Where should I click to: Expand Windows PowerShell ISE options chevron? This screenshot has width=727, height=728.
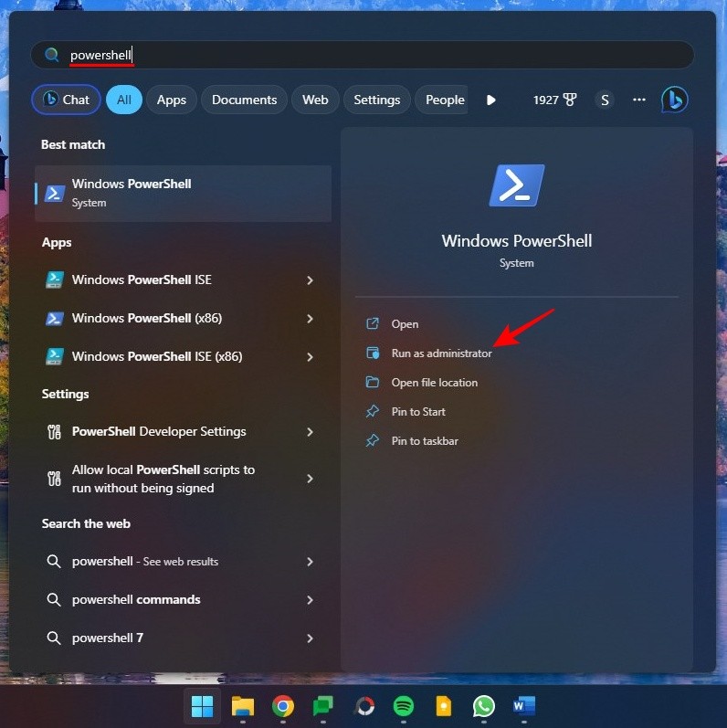click(x=311, y=280)
